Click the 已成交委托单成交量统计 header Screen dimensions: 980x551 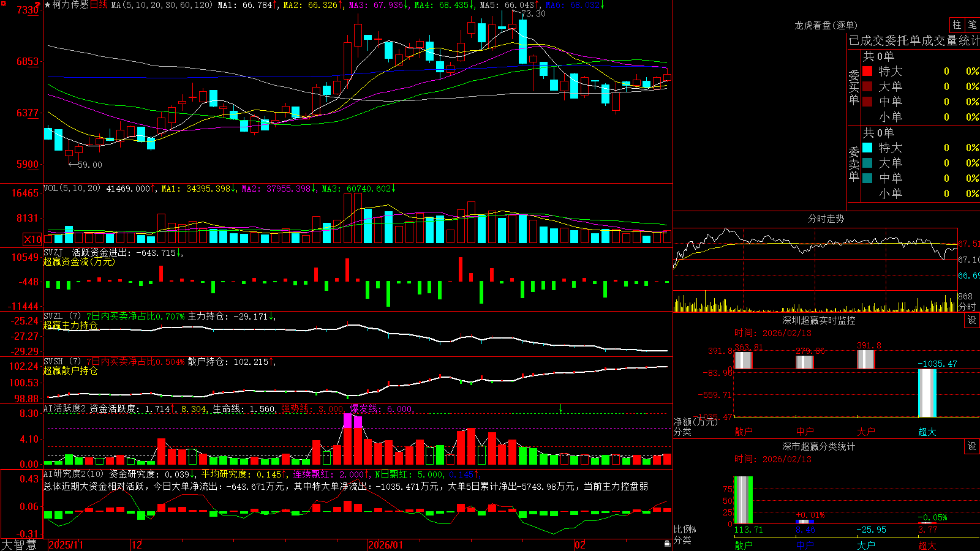(914, 40)
